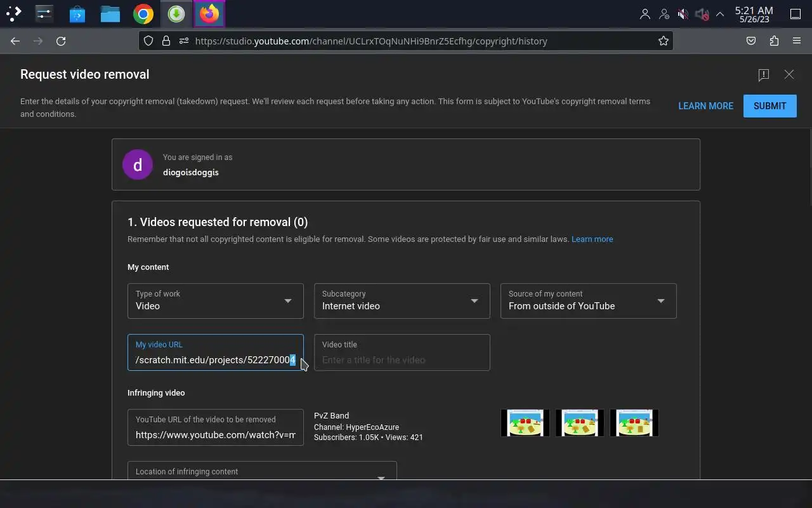Click Subscribers: 1.05K • Views: 421 text
This screenshot has height=508, width=812.
(x=369, y=438)
